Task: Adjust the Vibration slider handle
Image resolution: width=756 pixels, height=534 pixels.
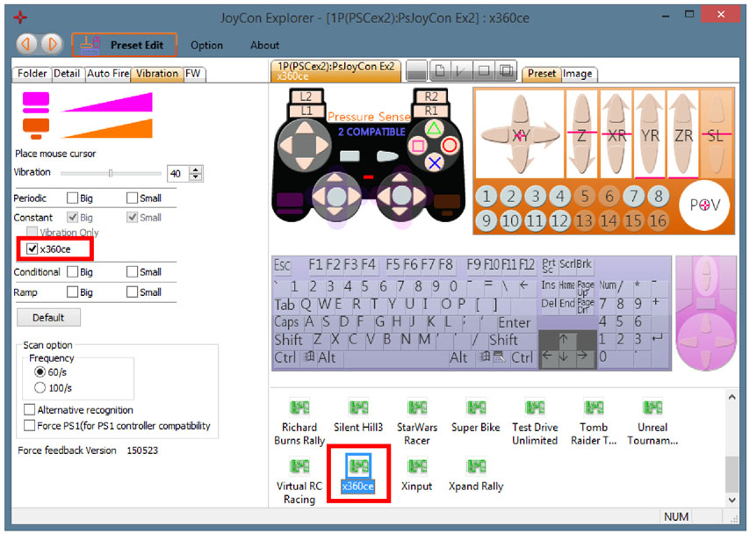Action: pyautogui.click(x=111, y=173)
